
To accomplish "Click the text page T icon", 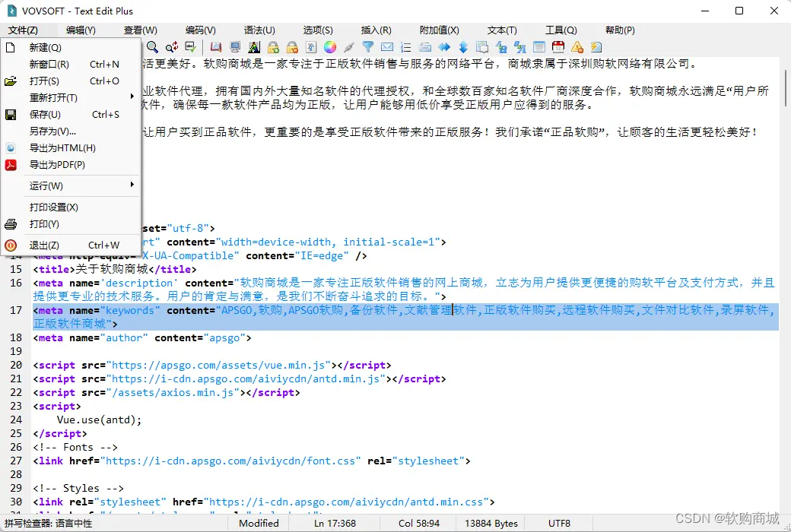I will tap(311, 47).
